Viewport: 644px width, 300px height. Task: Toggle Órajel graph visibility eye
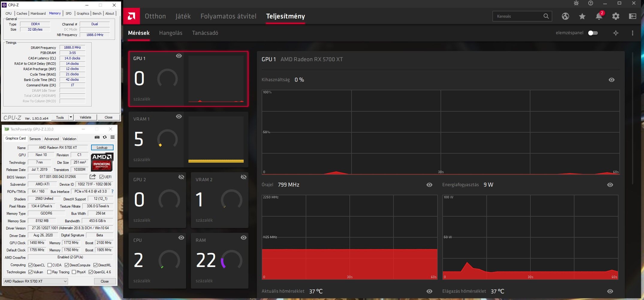point(429,185)
